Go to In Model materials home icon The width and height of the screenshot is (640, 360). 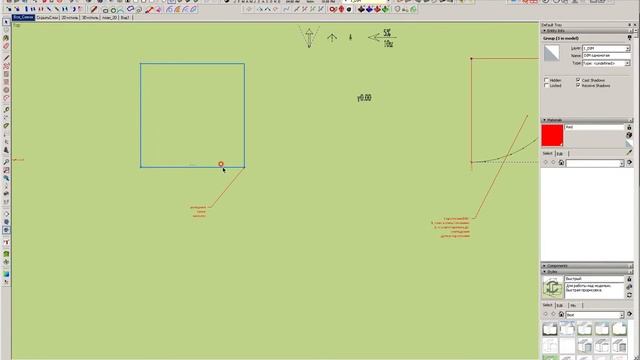click(x=561, y=163)
